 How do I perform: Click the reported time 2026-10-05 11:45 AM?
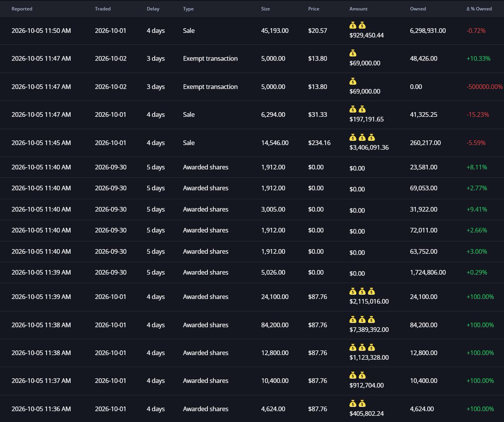pyautogui.click(x=41, y=143)
